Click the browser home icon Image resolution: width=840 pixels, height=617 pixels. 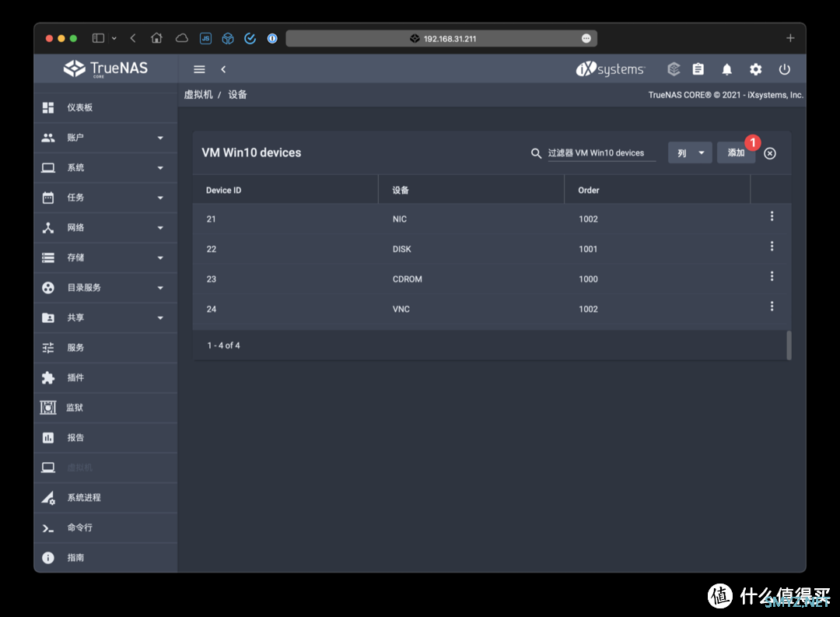[156, 39]
